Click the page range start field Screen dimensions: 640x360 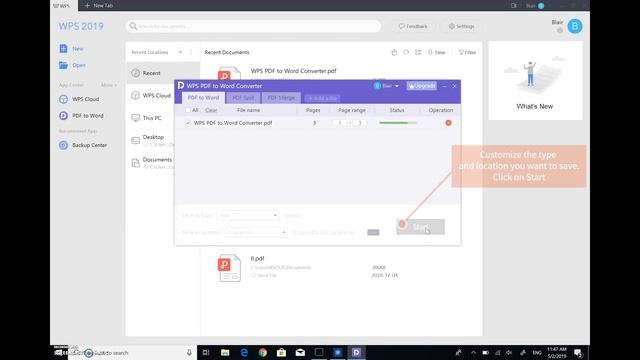339,123
